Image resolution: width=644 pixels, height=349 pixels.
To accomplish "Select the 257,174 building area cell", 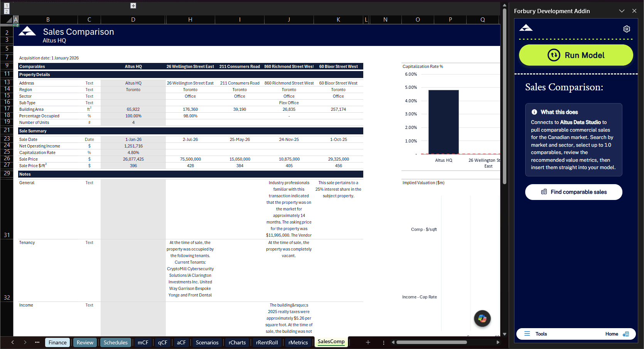I will pos(338,109).
